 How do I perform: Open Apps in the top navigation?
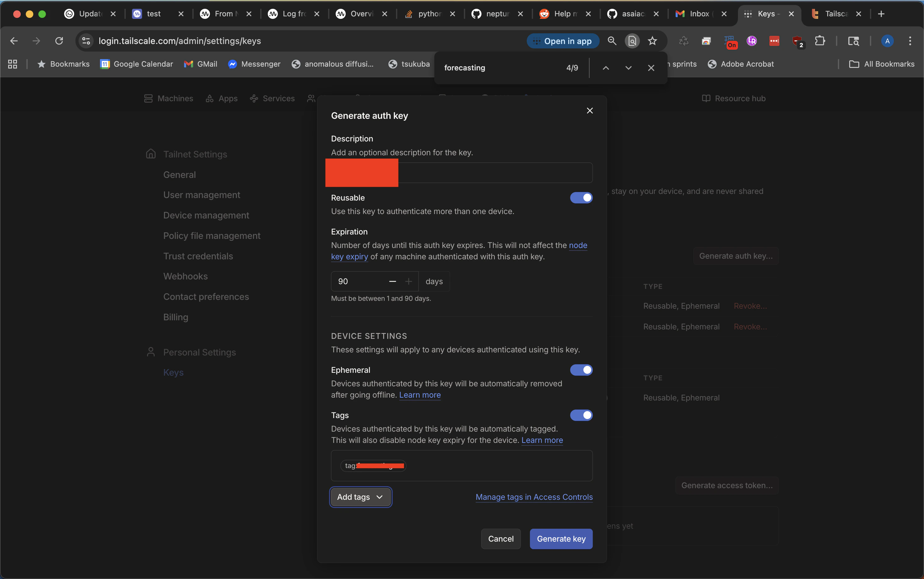(x=222, y=98)
